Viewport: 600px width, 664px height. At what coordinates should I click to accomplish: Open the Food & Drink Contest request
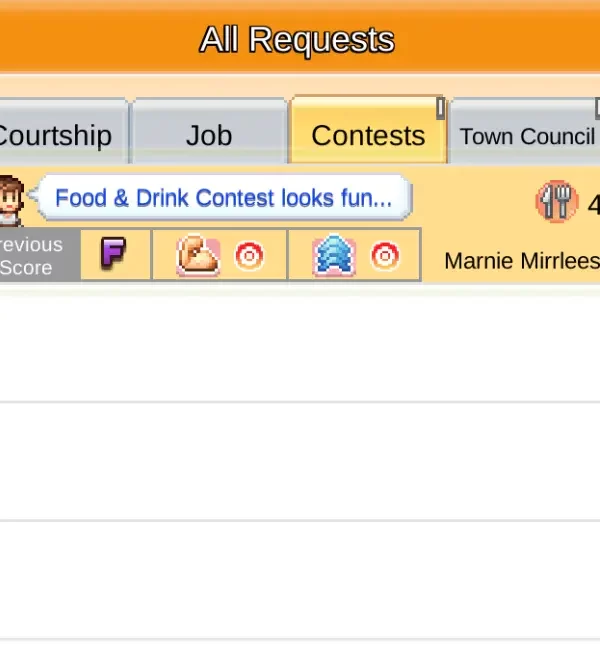click(x=223, y=198)
